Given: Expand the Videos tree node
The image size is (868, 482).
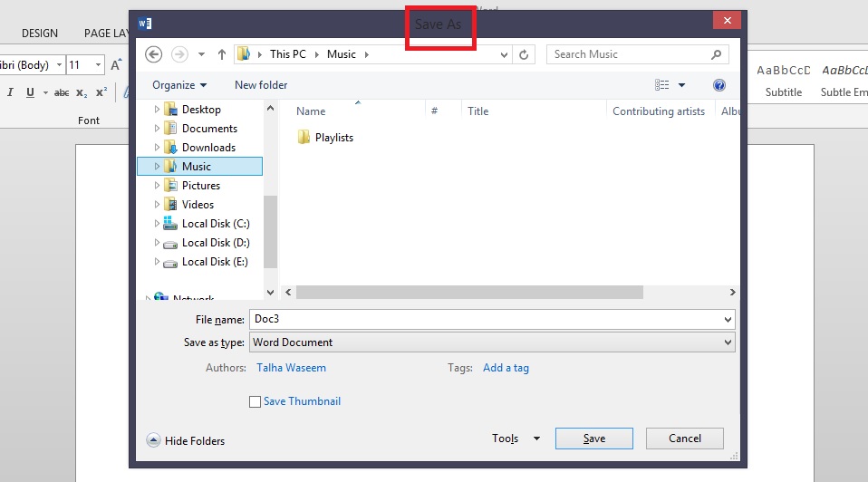Looking at the screenshot, I should point(157,204).
